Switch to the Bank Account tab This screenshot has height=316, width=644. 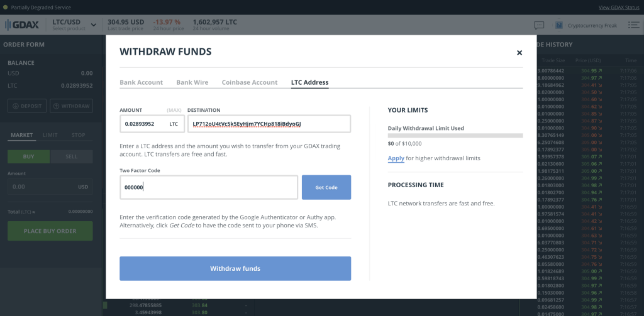tap(141, 82)
